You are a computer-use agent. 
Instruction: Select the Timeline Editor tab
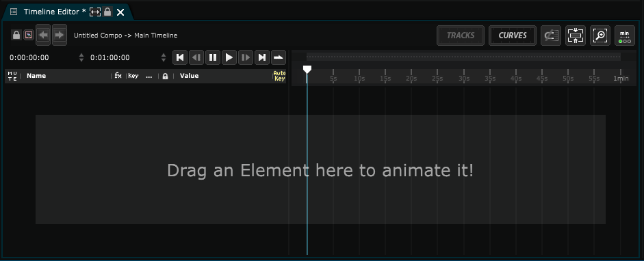(51, 12)
